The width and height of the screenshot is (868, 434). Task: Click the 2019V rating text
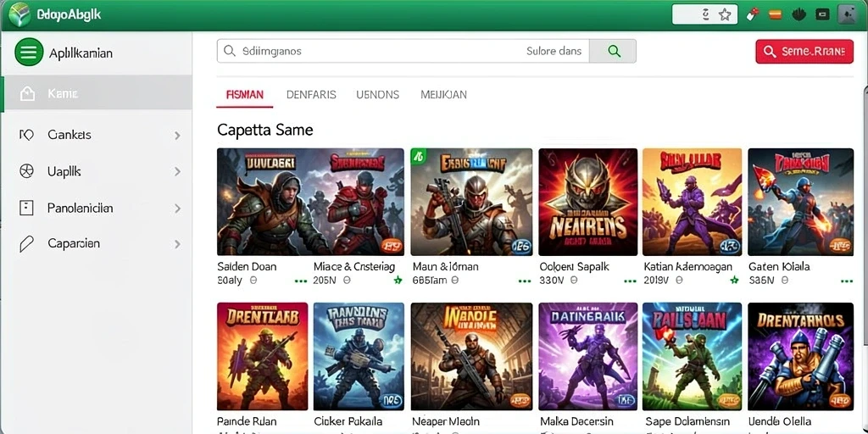click(x=657, y=281)
